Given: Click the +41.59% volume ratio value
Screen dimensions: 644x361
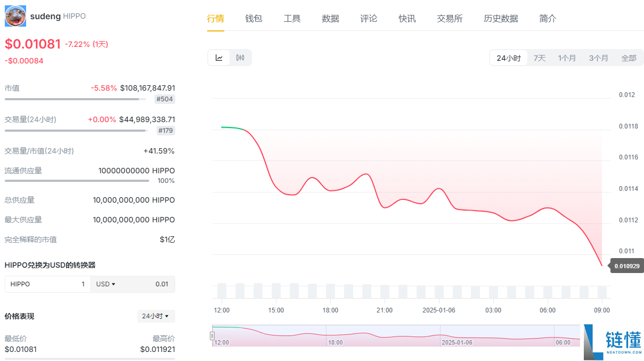Looking at the screenshot, I should 159,151.
